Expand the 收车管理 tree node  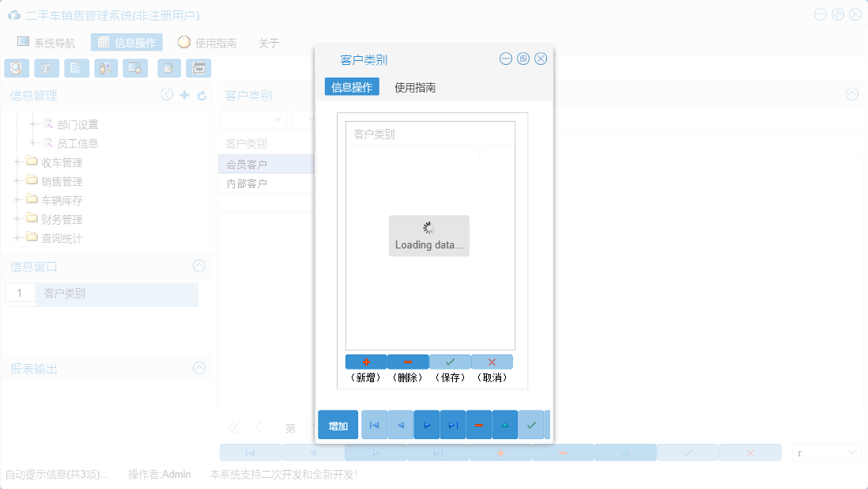click(16, 161)
